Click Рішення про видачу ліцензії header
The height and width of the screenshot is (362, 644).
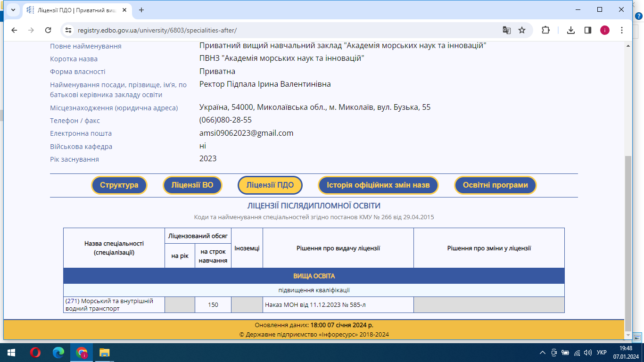(x=338, y=248)
